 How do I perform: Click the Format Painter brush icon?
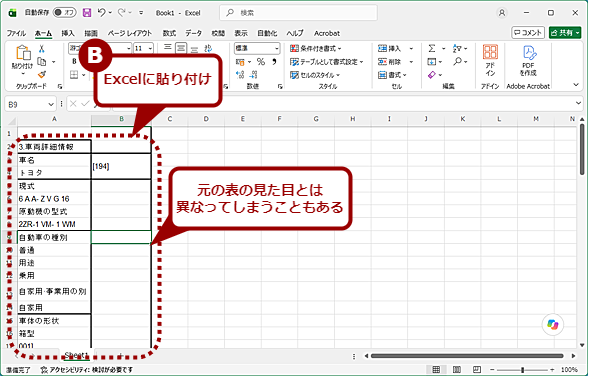(42, 75)
